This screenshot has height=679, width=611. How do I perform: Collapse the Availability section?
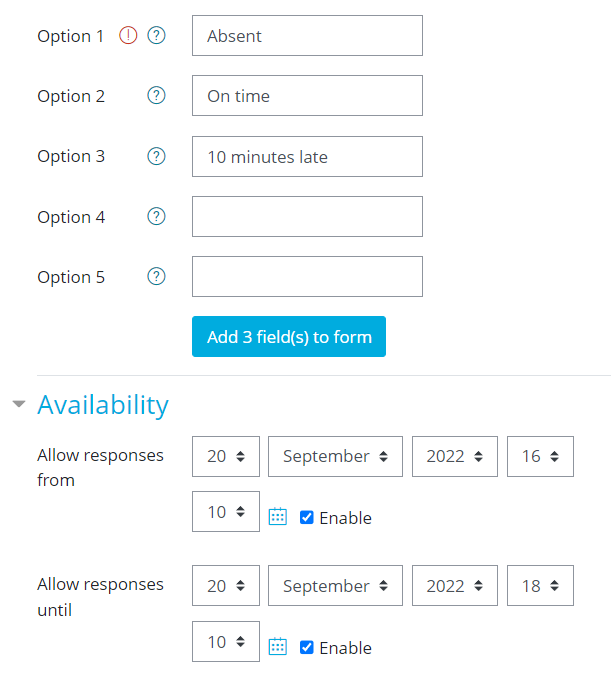click(x=19, y=405)
